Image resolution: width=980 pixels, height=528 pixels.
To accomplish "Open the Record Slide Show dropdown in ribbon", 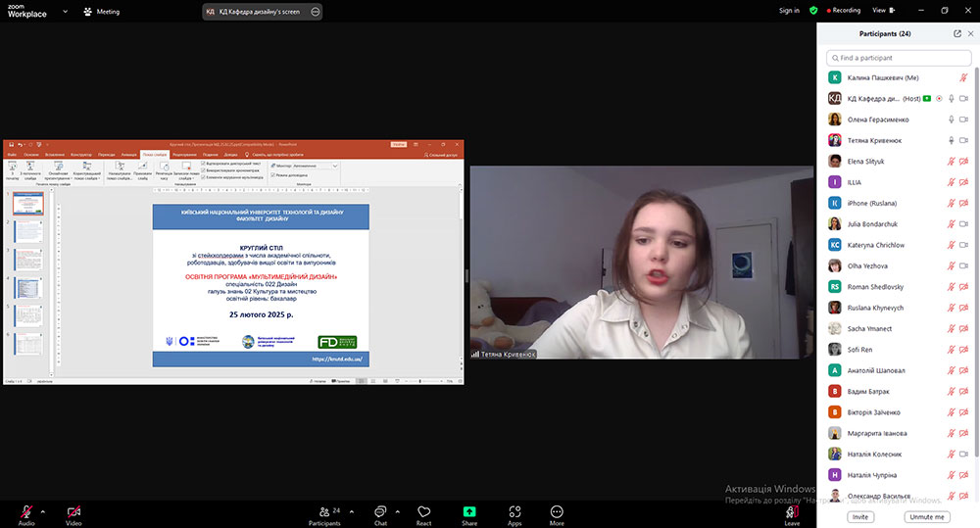I will click(x=185, y=171).
